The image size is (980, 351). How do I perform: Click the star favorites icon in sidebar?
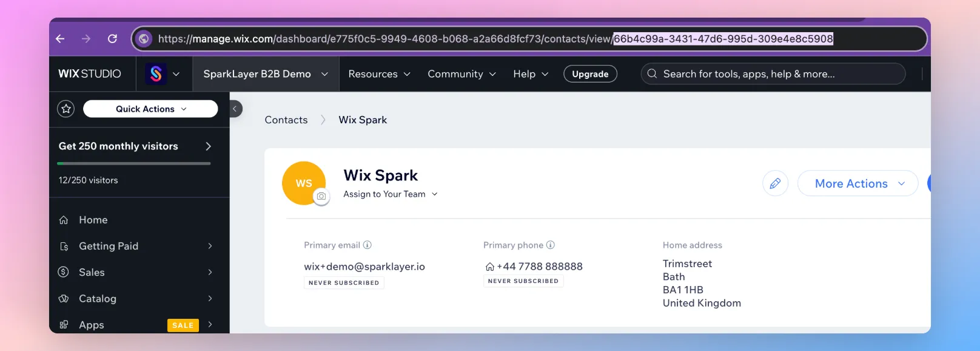click(65, 109)
